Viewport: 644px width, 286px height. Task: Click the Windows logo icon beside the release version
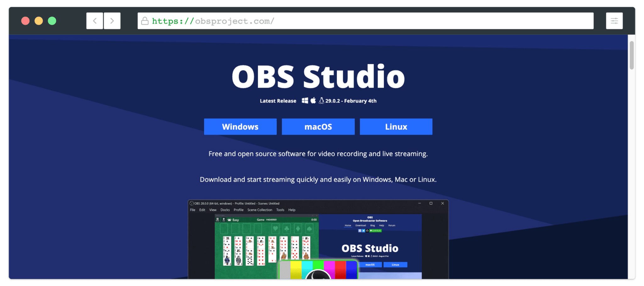click(305, 101)
